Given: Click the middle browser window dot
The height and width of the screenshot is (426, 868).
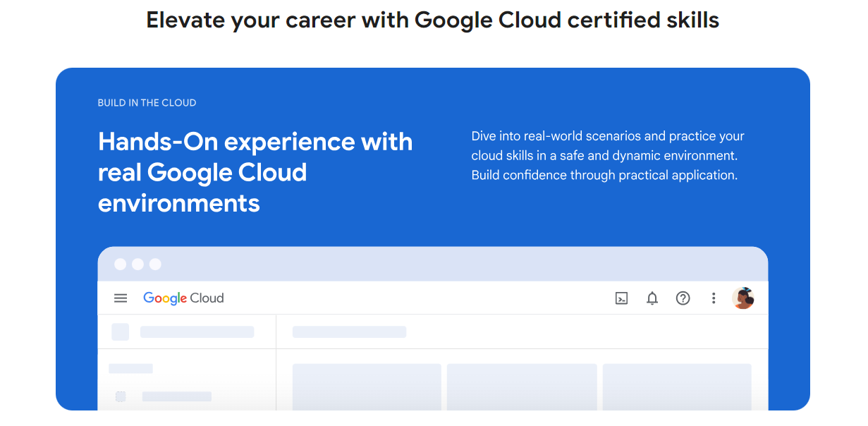Looking at the screenshot, I should [x=137, y=263].
